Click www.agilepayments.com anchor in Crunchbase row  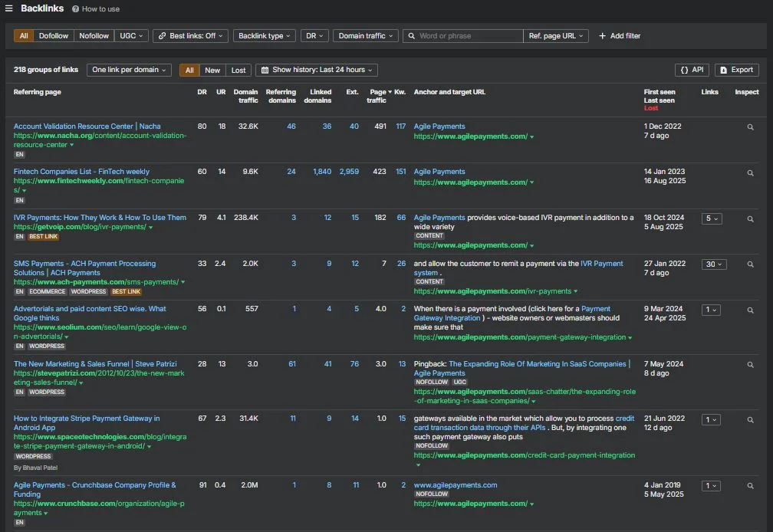pyautogui.click(x=456, y=485)
